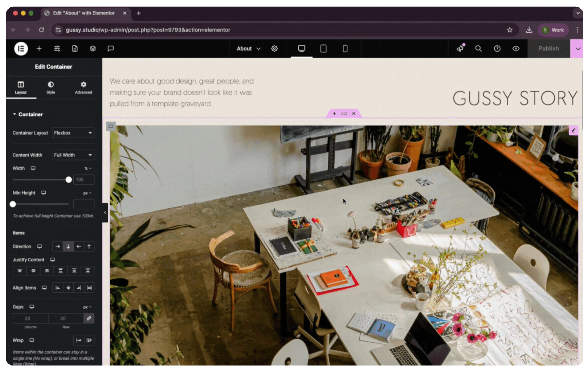This screenshot has height=392, width=588.
Task: Open the Elementor logo menu
Action: (x=21, y=49)
